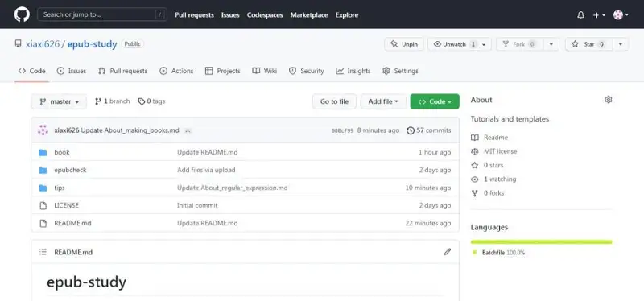644x301 pixels.
Task: Expand the Unwatch options arrow
Action: coord(485,44)
